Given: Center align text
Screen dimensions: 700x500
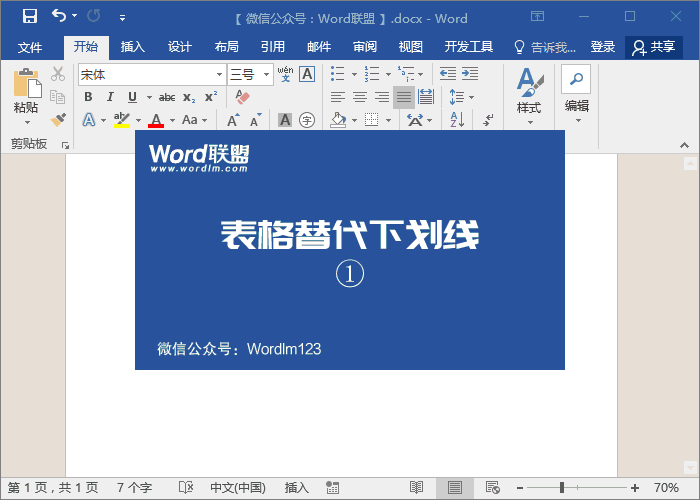Looking at the screenshot, I should pos(360,97).
